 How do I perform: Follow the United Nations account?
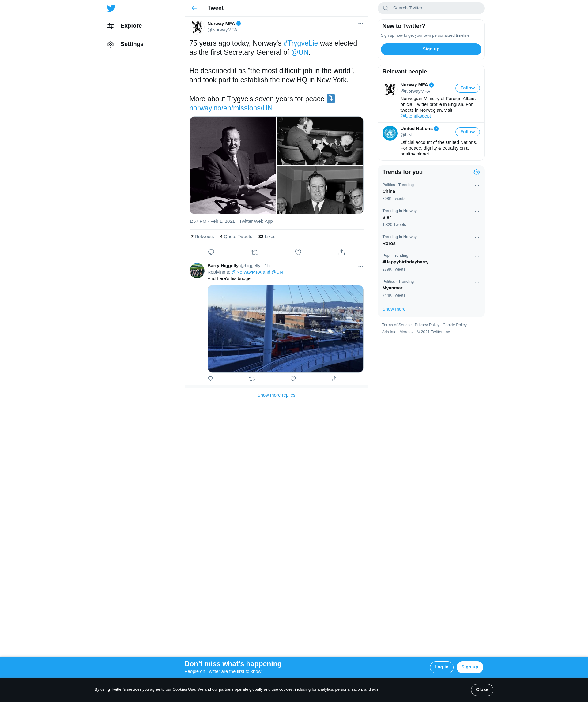[x=467, y=132]
